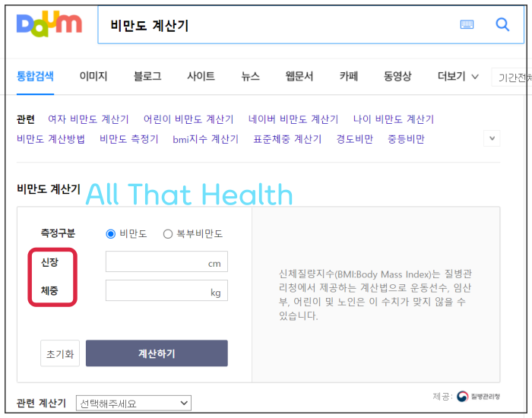Click the 계산하기 button

[x=157, y=353]
